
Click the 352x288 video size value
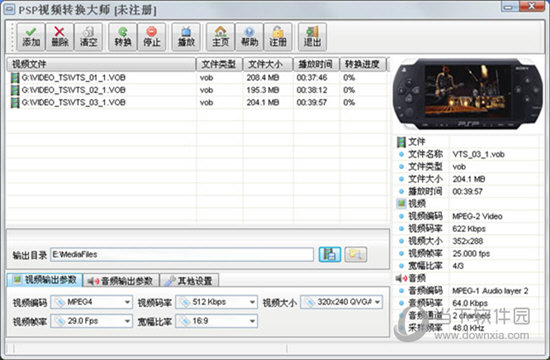pyautogui.click(x=468, y=241)
